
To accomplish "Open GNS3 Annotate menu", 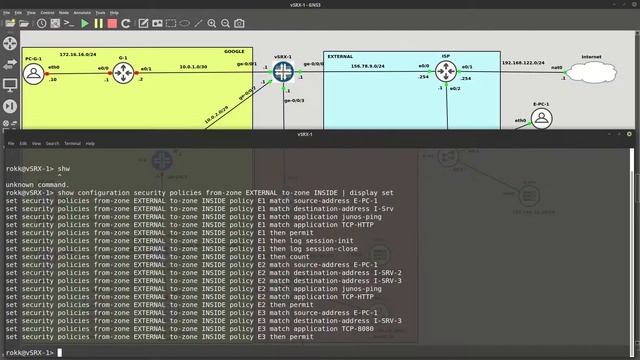I will click(x=82, y=13).
